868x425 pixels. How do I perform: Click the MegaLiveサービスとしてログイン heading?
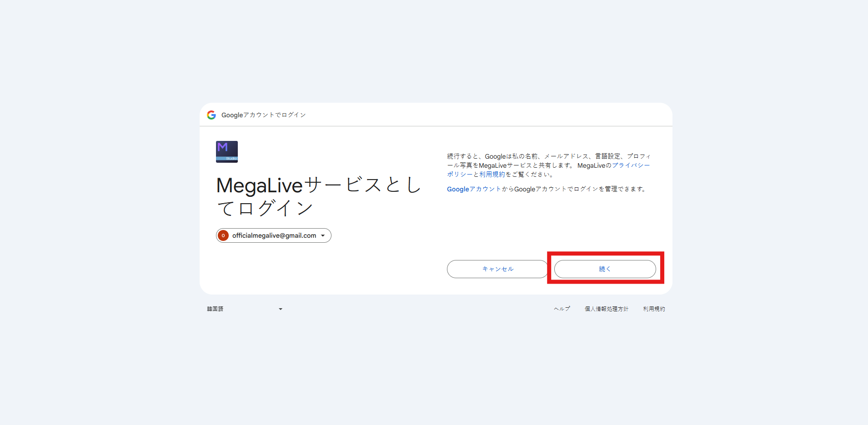(x=319, y=196)
